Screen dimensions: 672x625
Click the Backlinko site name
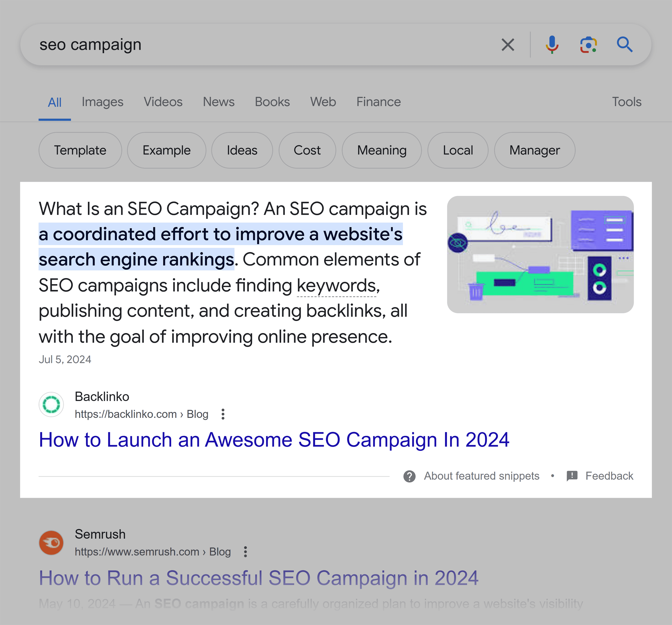tap(102, 397)
